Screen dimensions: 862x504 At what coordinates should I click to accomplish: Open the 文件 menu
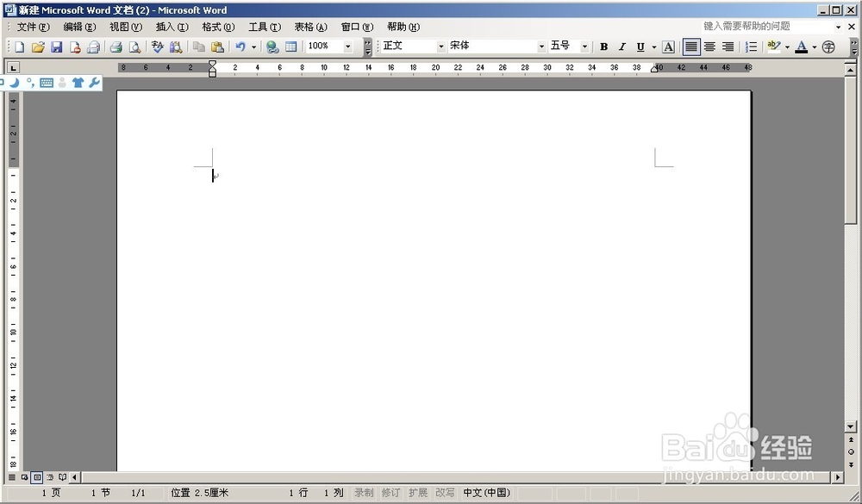[x=33, y=27]
